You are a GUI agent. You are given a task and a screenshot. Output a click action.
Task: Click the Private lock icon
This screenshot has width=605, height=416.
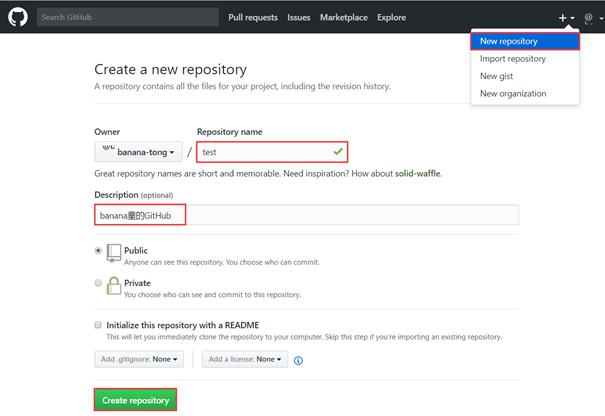[x=113, y=286]
